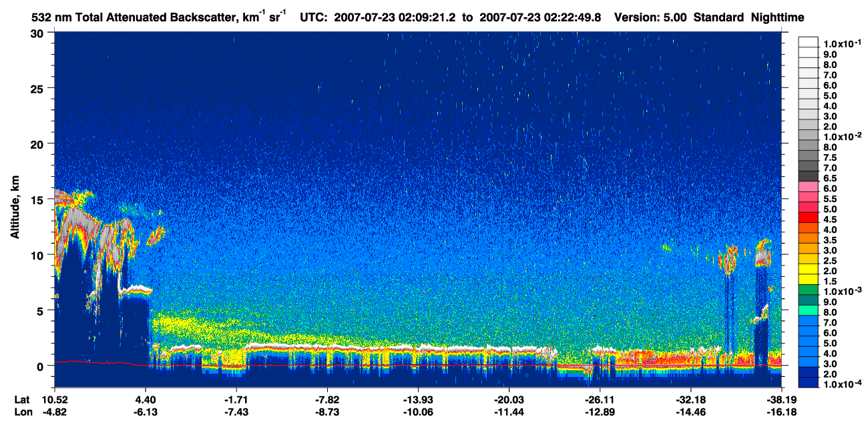Click the latitude value -7.82
The image size is (868, 445).
coord(327,400)
